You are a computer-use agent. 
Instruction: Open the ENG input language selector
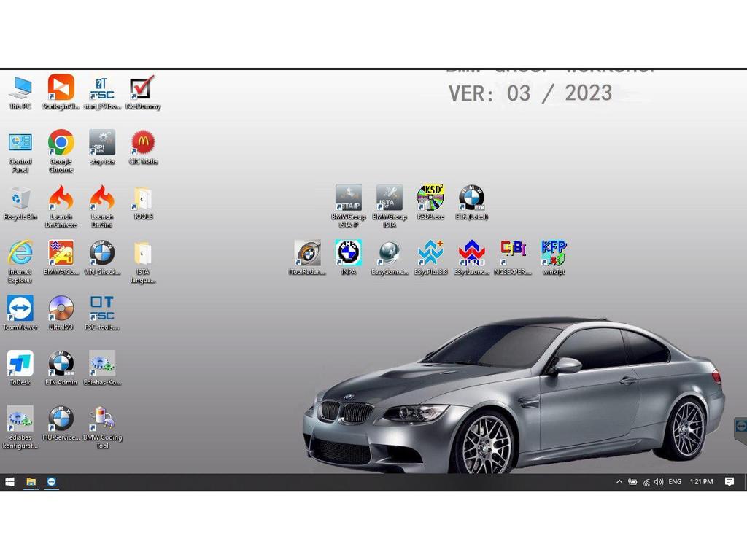tap(675, 482)
